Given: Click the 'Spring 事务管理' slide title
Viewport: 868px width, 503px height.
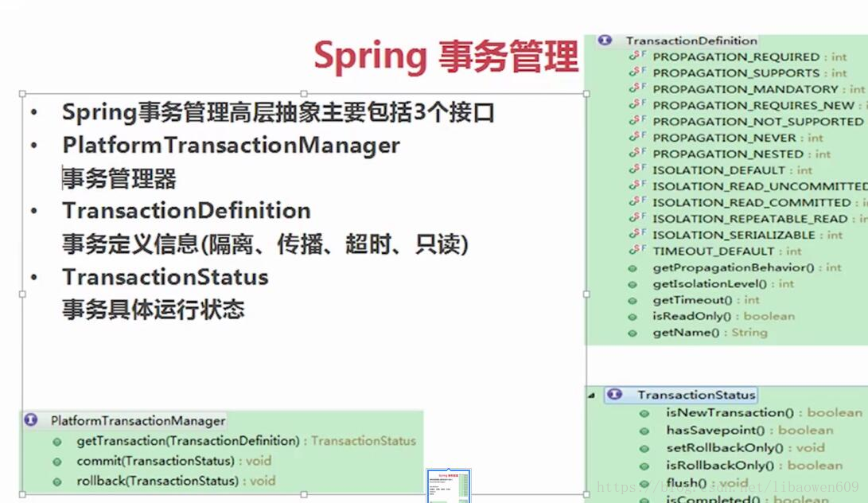Looking at the screenshot, I should click(446, 57).
